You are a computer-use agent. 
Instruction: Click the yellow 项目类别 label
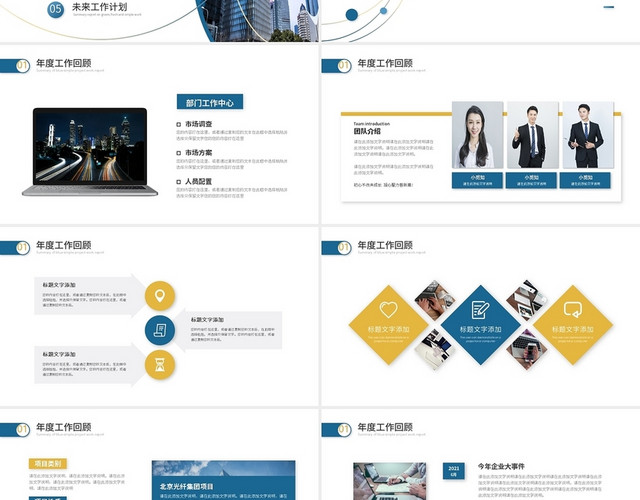(48, 464)
